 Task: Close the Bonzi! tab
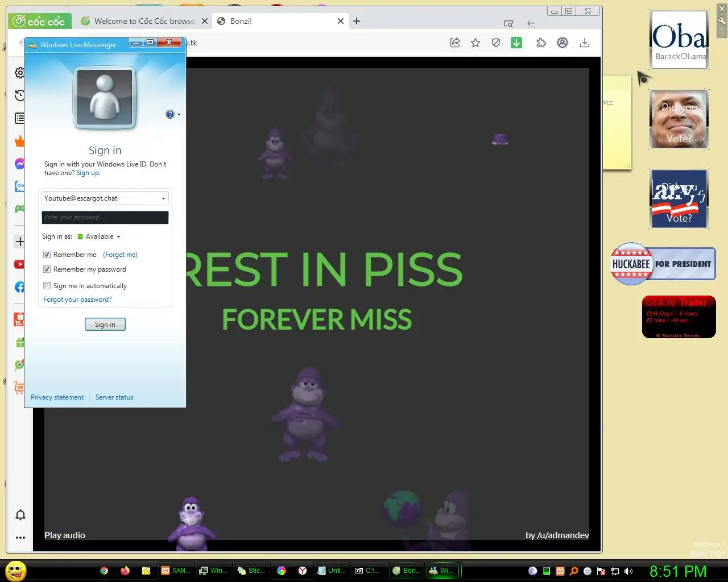[x=341, y=21]
